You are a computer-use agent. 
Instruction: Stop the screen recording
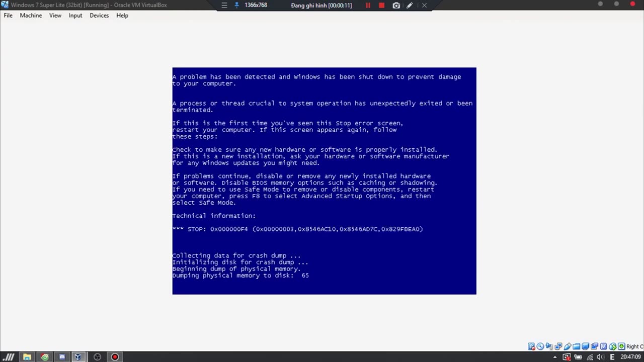point(381,5)
